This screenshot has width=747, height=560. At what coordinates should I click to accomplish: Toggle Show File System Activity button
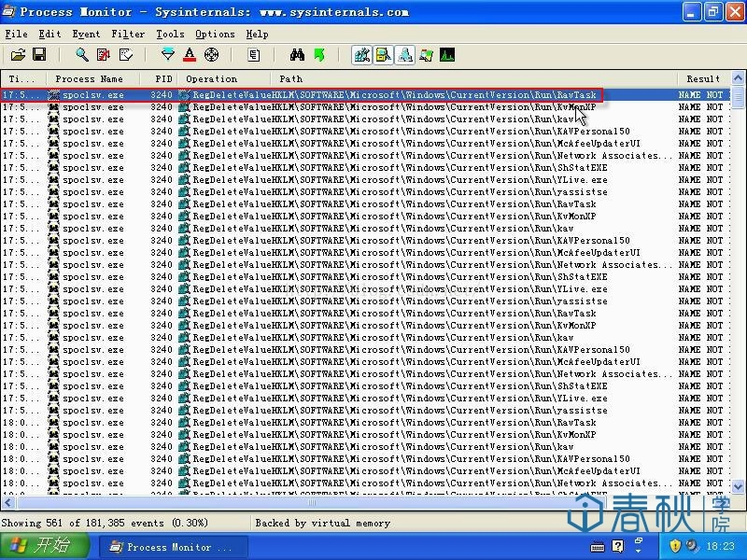[x=384, y=55]
